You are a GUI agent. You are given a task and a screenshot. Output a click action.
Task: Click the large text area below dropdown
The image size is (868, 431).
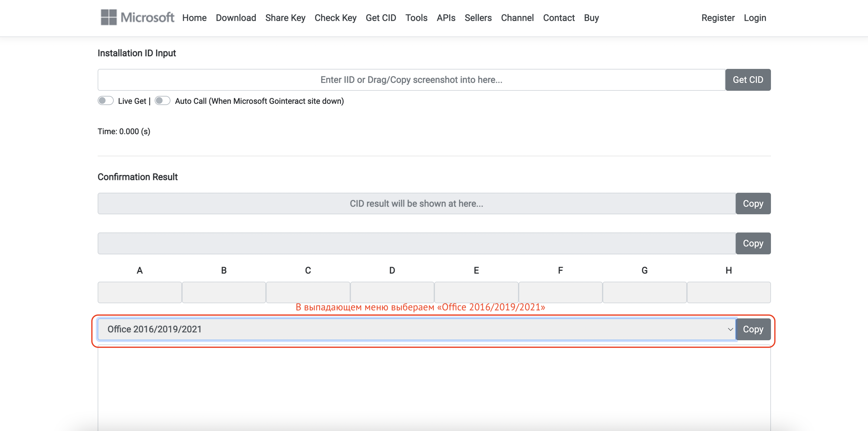click(x=434, y=388)
